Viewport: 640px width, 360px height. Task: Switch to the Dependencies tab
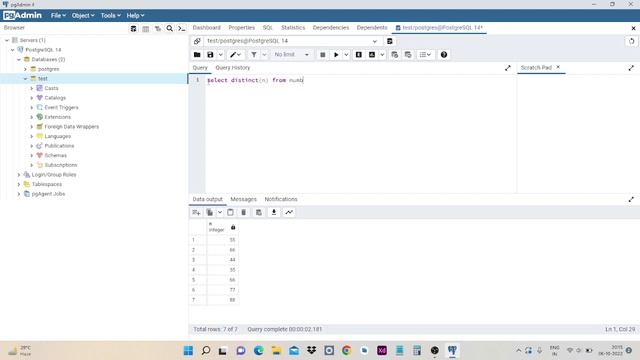click(331, 28)
